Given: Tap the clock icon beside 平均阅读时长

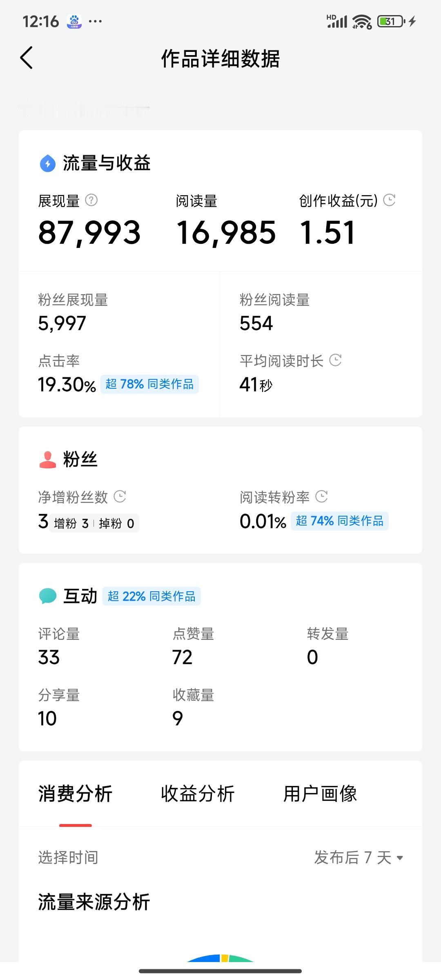Looking at the screenshot, I should (x=335, y=360).
